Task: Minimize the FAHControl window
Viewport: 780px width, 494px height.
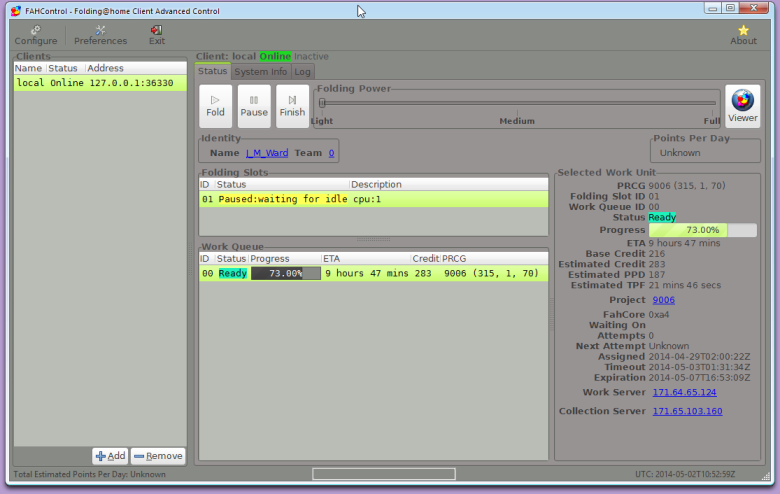Action: coord(712,8)
